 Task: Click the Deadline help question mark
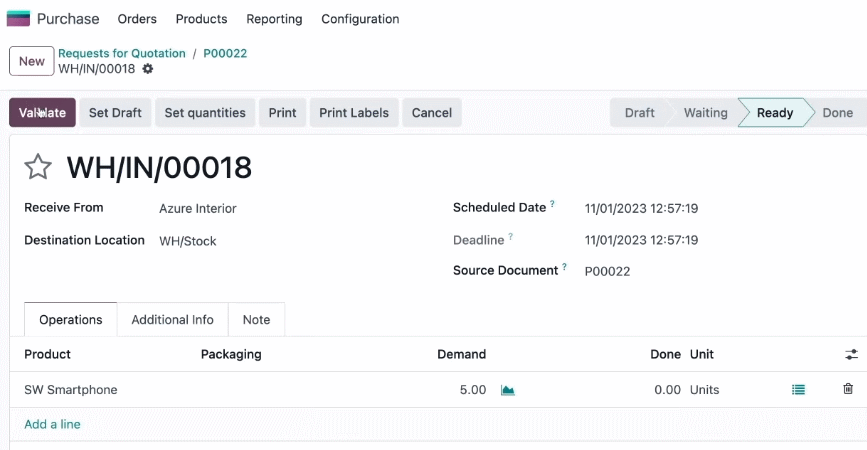tap(510, 237)
